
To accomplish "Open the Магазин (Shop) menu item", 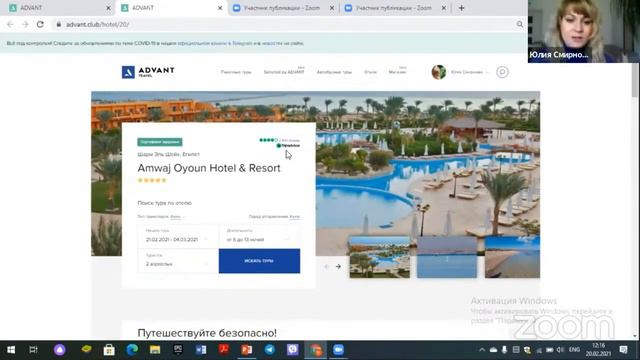I will point(397,72).
